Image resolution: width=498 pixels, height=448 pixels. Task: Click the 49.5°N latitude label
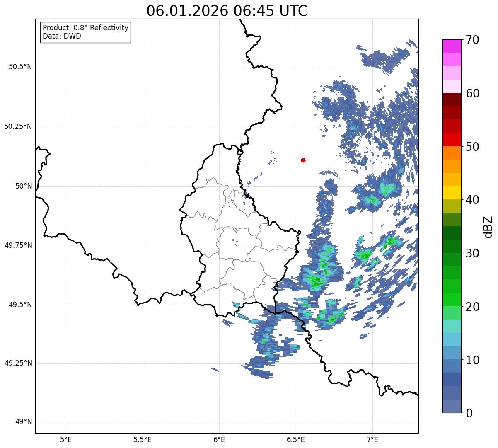coord(20,305)
